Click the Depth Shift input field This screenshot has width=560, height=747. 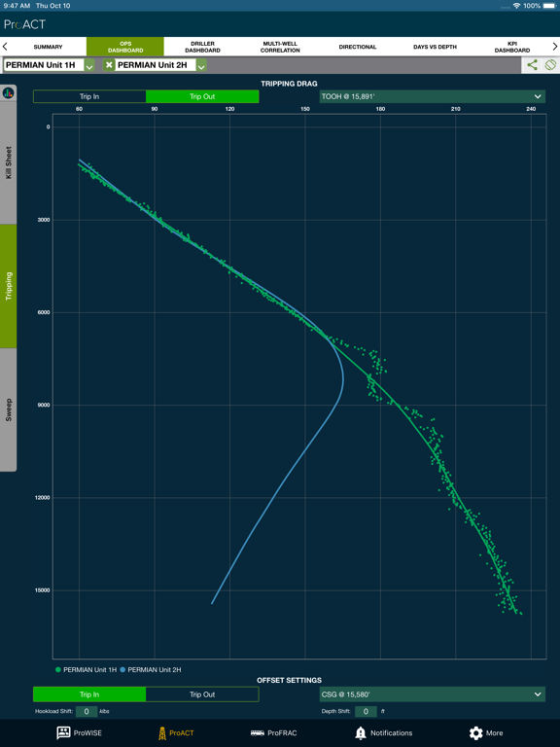tap(366, 711)
